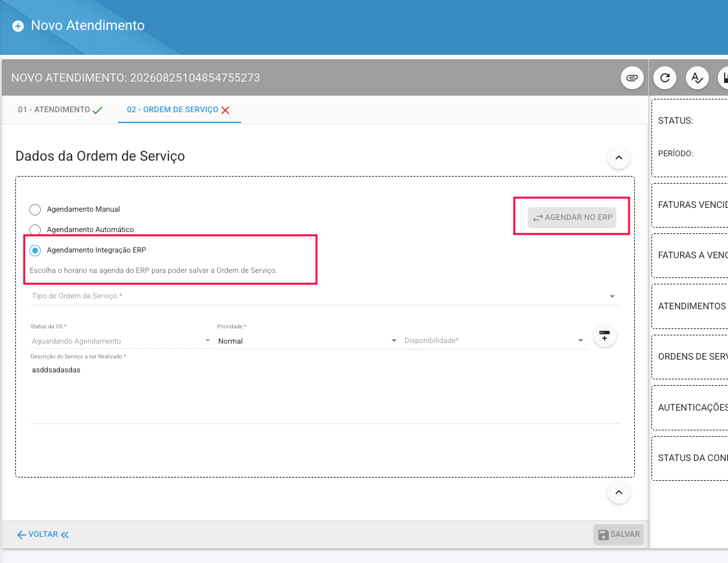728x563 pixels.
Task: Click the PERÍODO label in side panel
Action: (675, 154)
